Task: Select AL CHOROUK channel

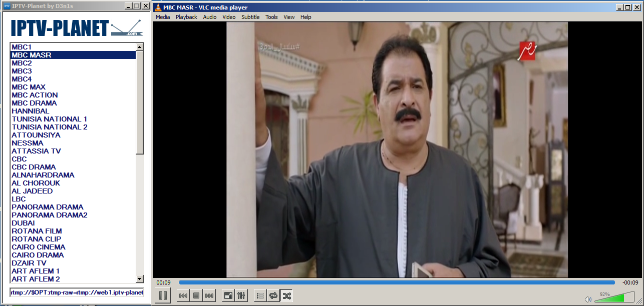Action: [73, 183]
